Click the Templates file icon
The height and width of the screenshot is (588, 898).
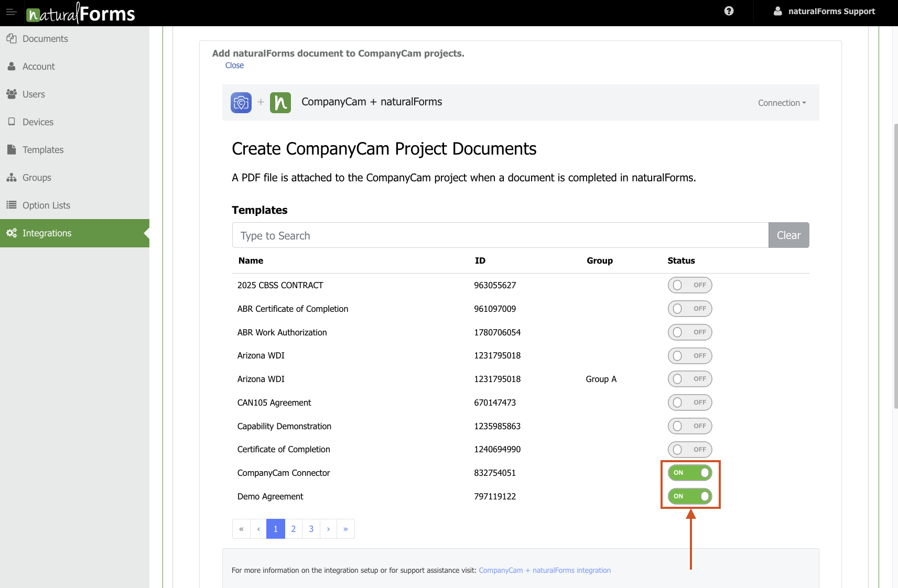pos(12,149)
